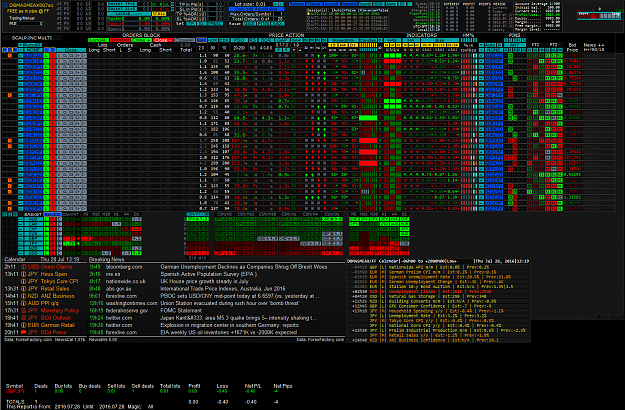Click the impact icon beside AUD PPI q/q
The width and height of the screenshot is (625, 410).
click(24, 303)
